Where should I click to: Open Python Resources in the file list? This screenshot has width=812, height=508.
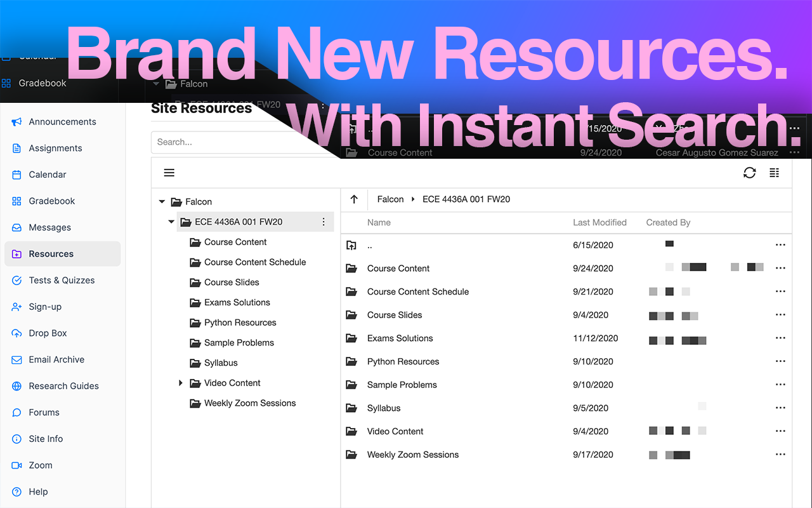point(403,362)
